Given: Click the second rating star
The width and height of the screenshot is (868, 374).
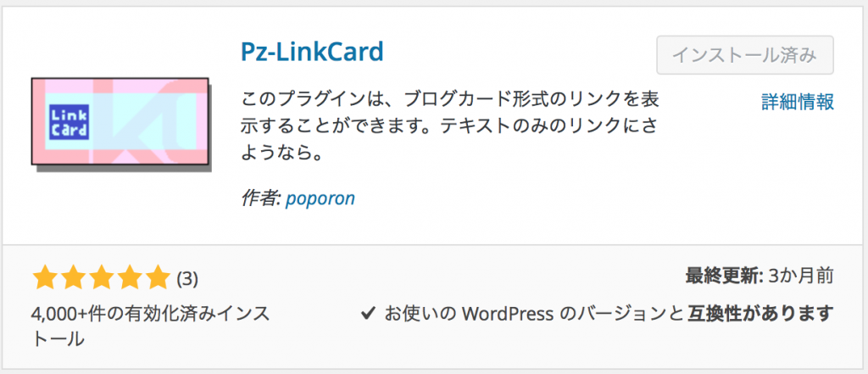Looking at the screenshot, I should pos(73,277).
